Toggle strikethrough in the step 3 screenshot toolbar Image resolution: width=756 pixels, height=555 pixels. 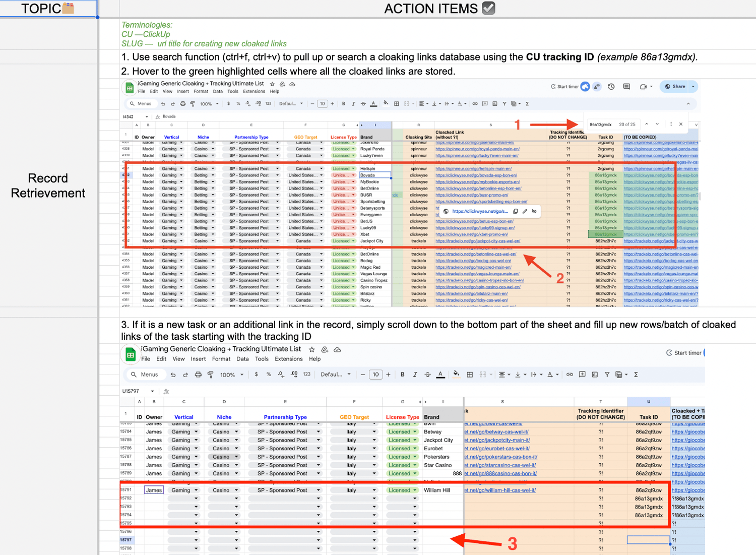coord(427,375)
